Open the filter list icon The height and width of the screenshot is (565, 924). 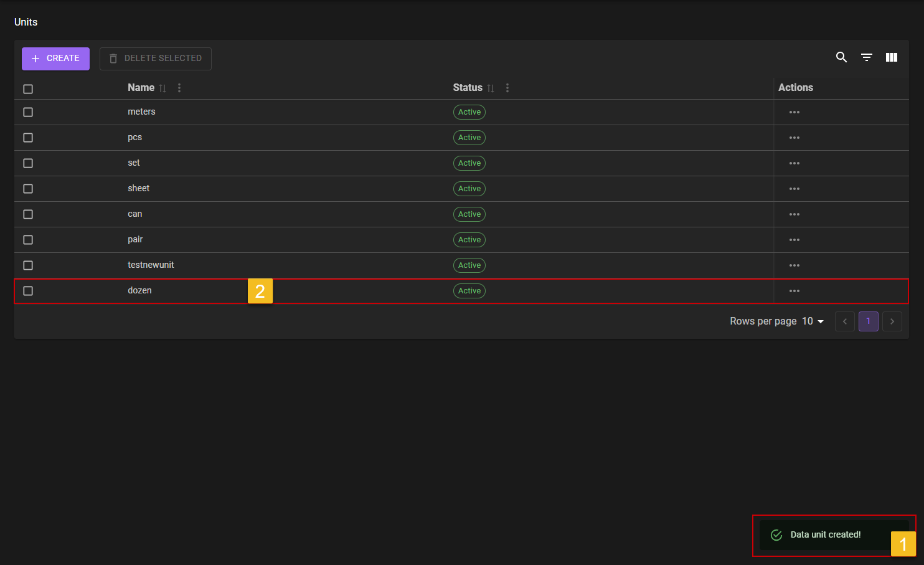866,57
